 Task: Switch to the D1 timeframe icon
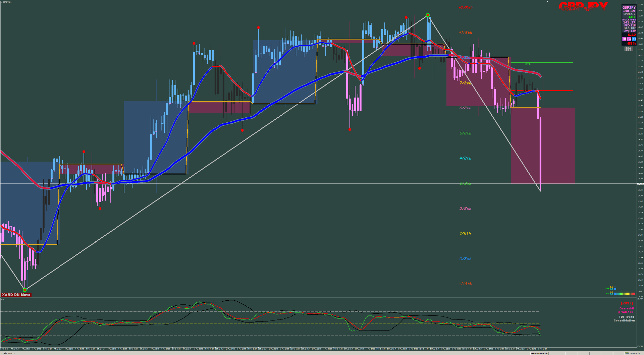633,39
